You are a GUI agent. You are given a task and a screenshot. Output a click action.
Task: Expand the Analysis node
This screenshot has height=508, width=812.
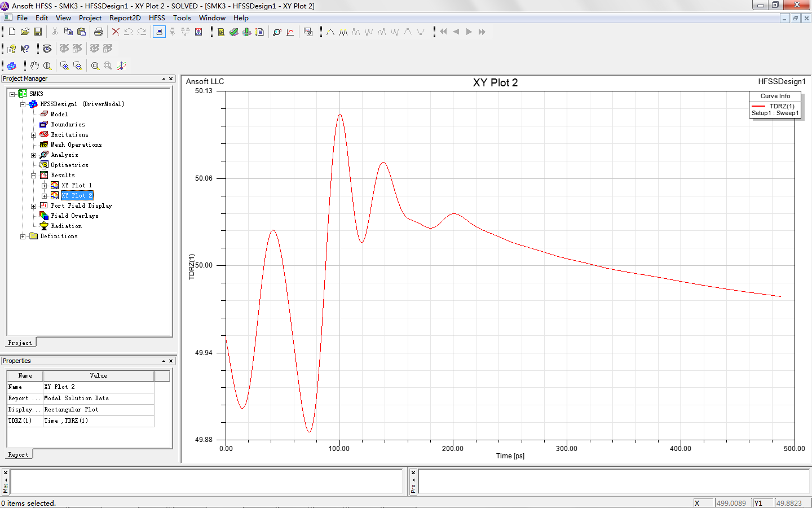(x=33, y=155)
